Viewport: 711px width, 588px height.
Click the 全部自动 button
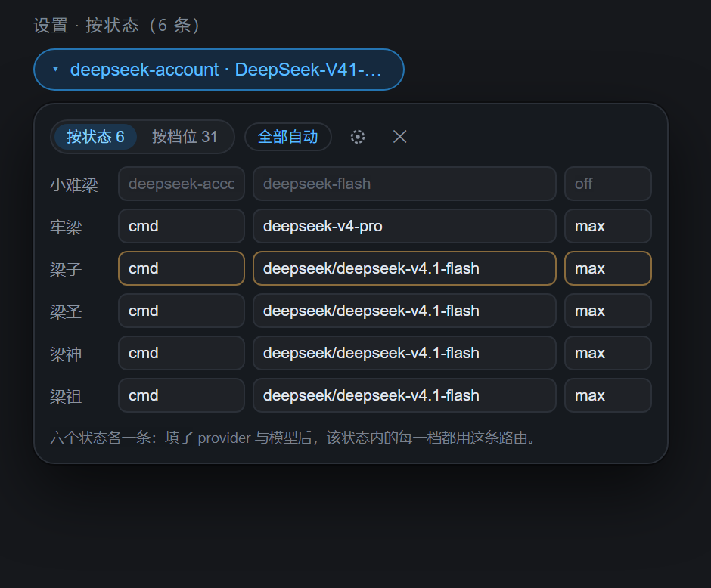pyautogui.click(x=288, y=136)
